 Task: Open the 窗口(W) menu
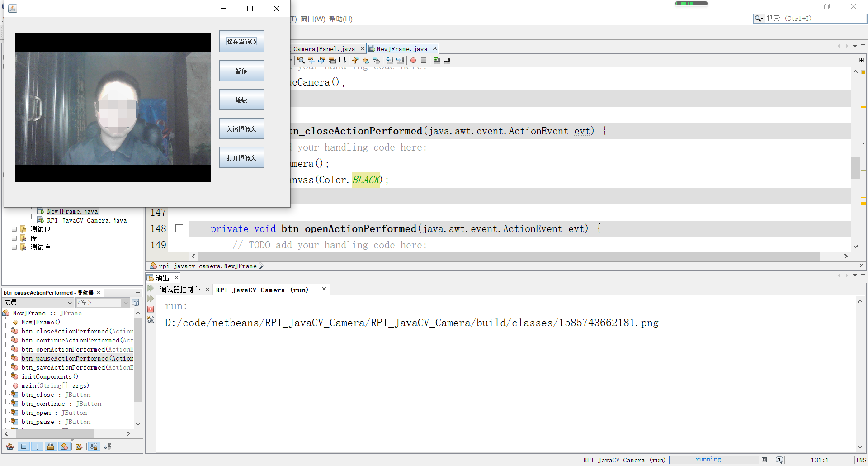click(x=313, y=19)
